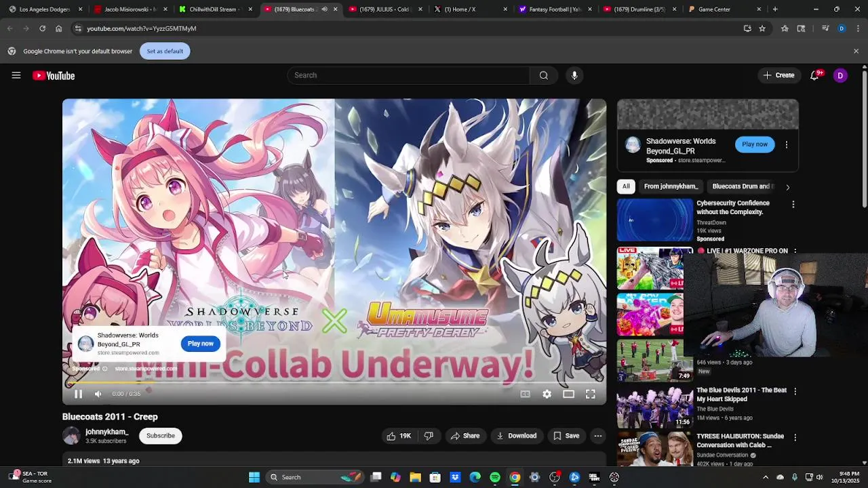Go to the YouTube home logo
Viewport: 868px width, 488px height.
coord(54,75)
